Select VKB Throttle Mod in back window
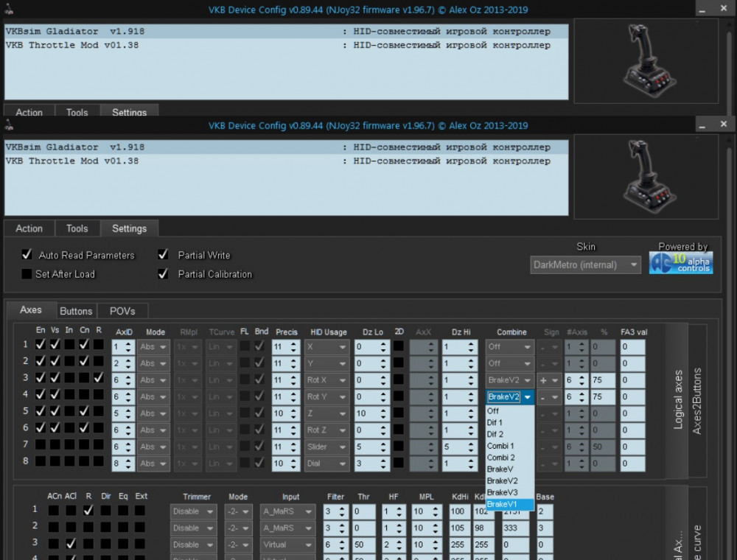Image resolution: width=737 pixels, height=560 pixels. click(286, 45)
